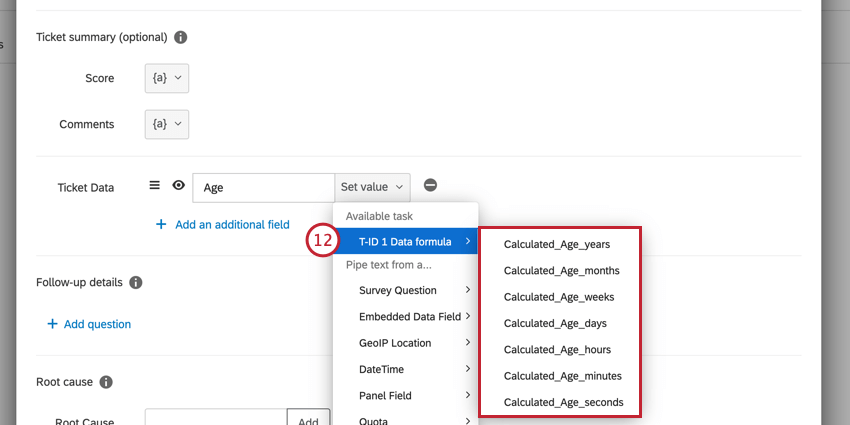Choose Calculated_Age_days from the list
Screen dimensions: 850x425
pyautogui.click(x=555, y=323)
